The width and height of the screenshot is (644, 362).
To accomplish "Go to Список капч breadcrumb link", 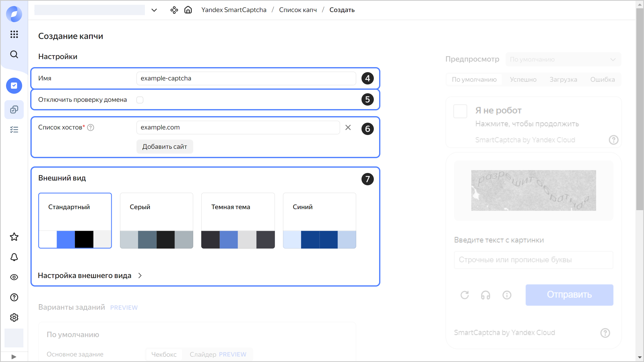I will 298,10.
